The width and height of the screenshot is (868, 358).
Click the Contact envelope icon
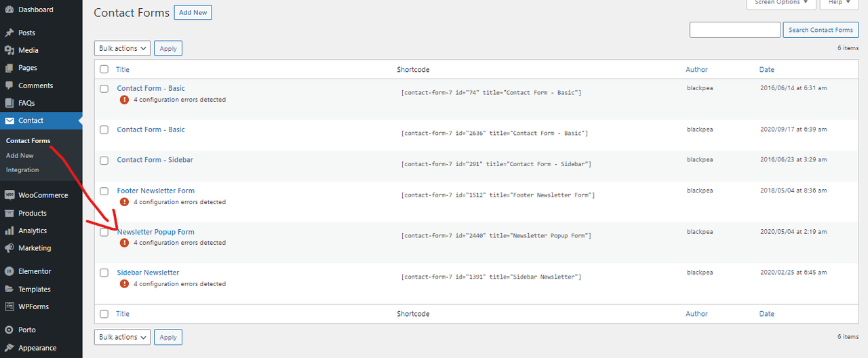click(x=9, y=121)
